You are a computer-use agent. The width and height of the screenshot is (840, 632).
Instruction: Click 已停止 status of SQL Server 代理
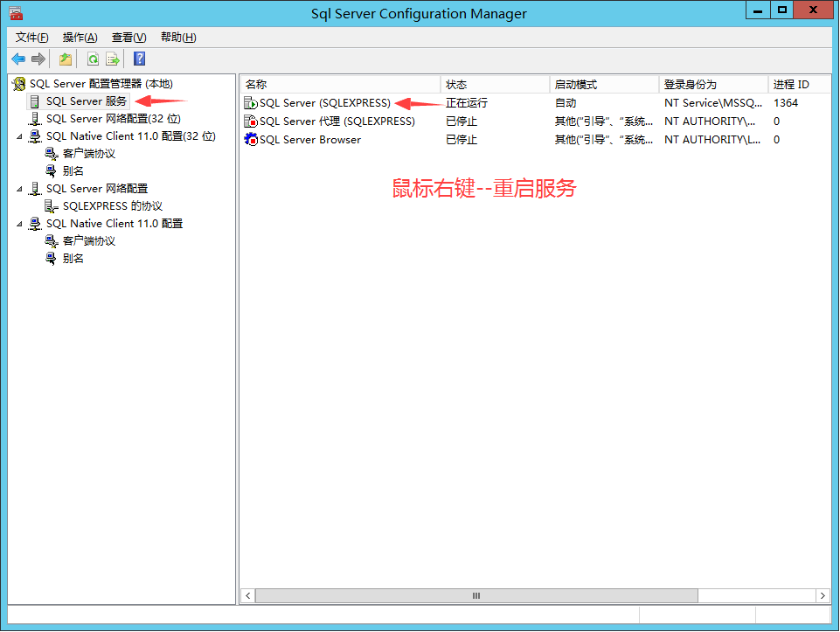(462, 121)
